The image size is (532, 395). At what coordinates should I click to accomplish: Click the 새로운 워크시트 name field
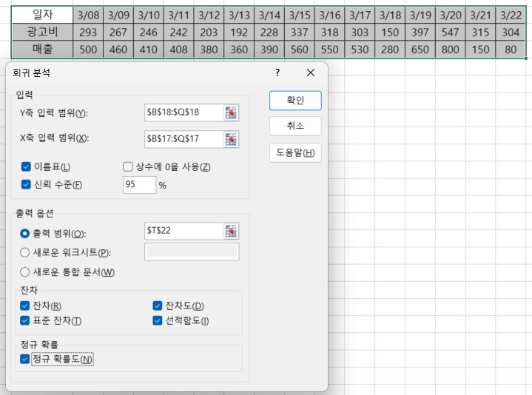tap(192, 251)
